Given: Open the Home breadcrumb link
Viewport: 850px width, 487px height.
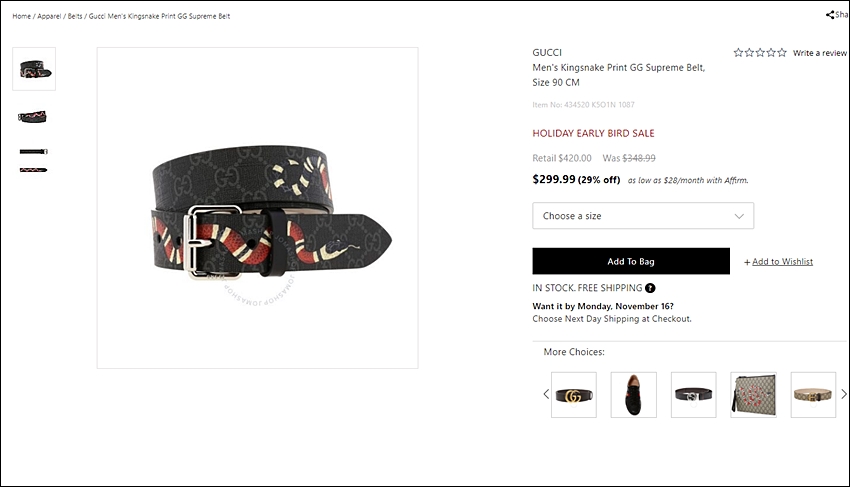Looking at the screenshot, I should 22,16.
